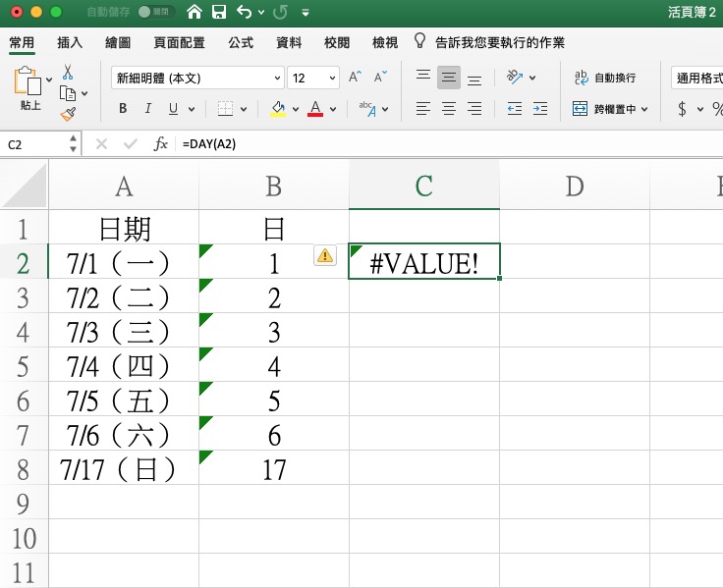Viewport: 723px width, 588px height.
Task: Toggle the AutoSave switch
Action: [x=156, y=12]
